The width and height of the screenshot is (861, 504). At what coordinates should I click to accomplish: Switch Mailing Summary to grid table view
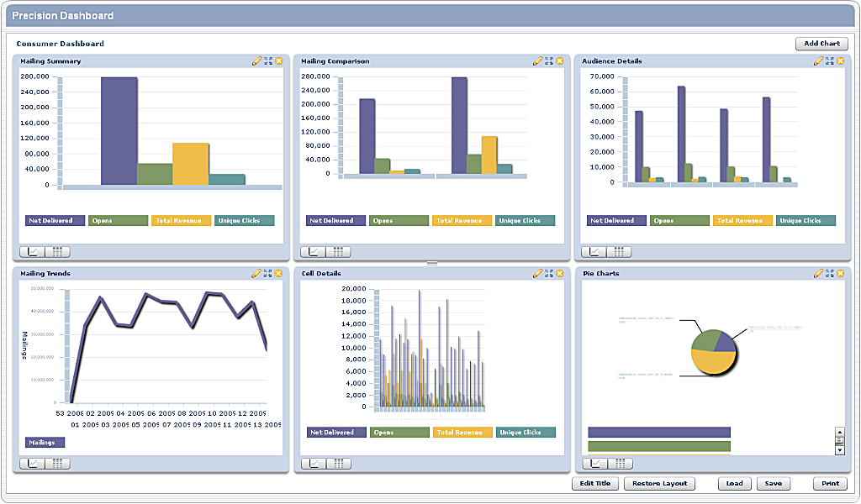coord(57,252)
